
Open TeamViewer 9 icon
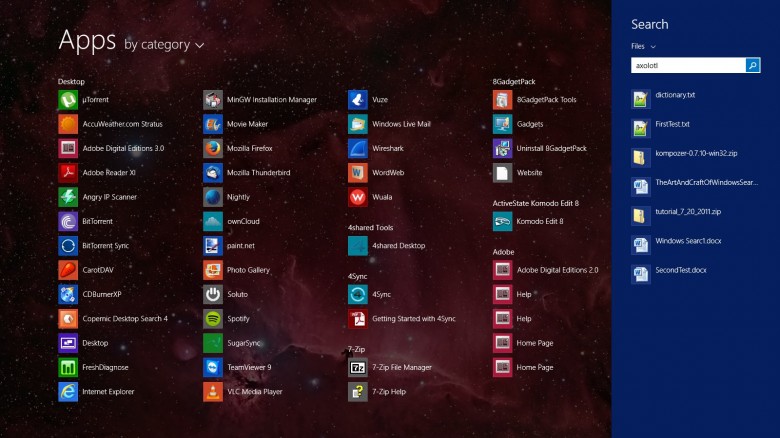[213, 367]
